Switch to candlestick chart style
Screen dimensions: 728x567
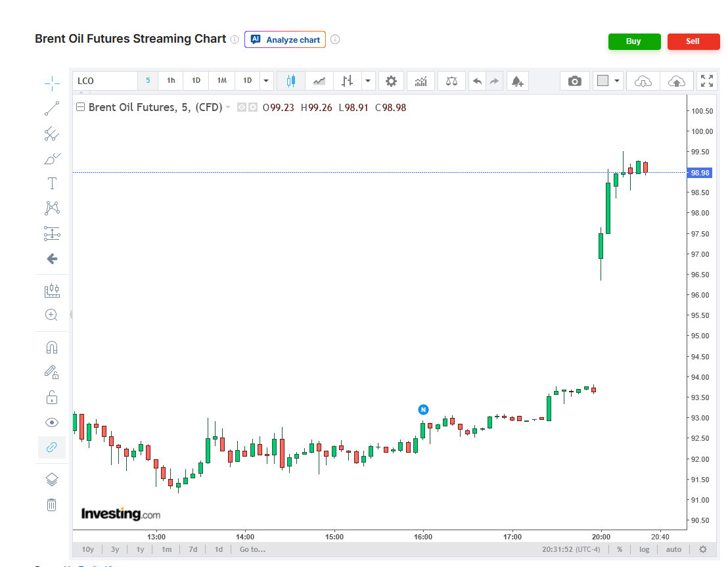[x=291, y=81]
